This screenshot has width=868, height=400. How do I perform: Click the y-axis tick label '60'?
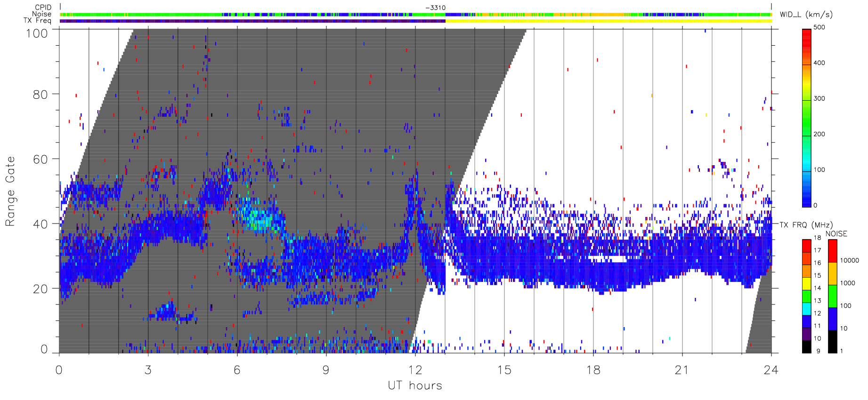[40, 159]
